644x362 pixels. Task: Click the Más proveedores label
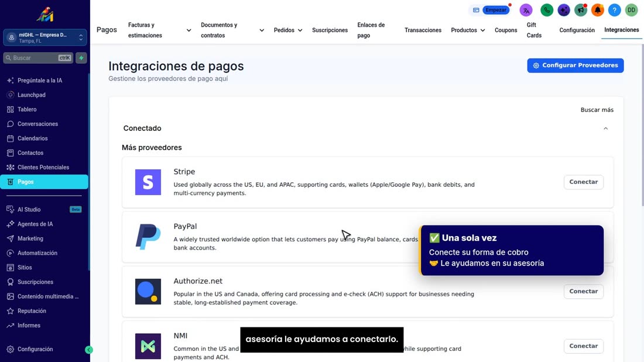[x=152, y=148]
